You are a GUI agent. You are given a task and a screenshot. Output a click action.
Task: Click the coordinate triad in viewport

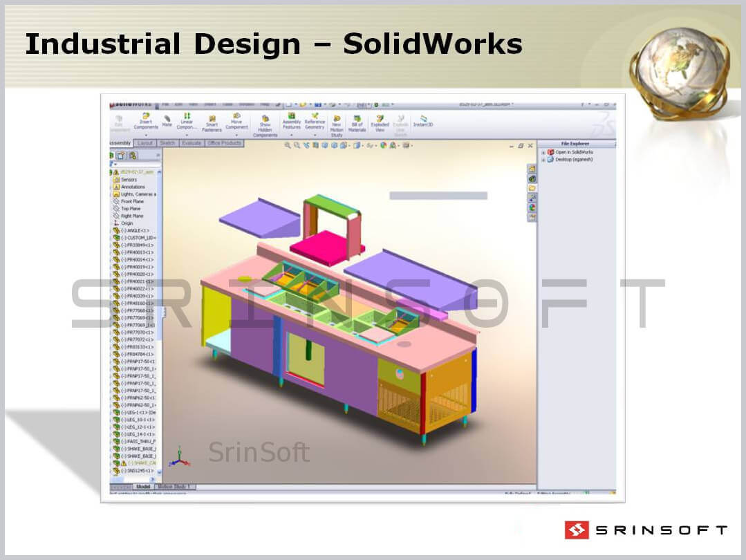pyautogui.click(x=179, y=457)
